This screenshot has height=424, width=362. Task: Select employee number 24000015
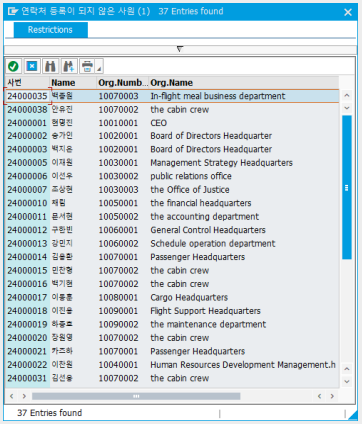point(27,270)
